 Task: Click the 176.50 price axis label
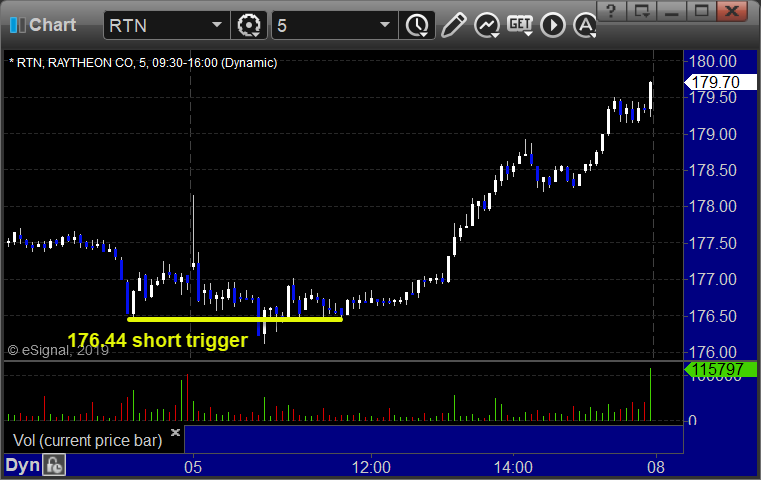click(x=713, y=316)
